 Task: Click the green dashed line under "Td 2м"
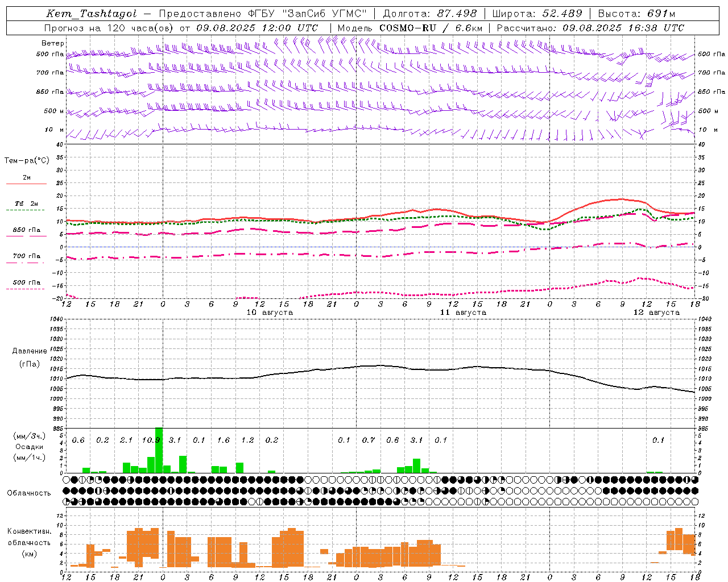(x=25, y=210)
